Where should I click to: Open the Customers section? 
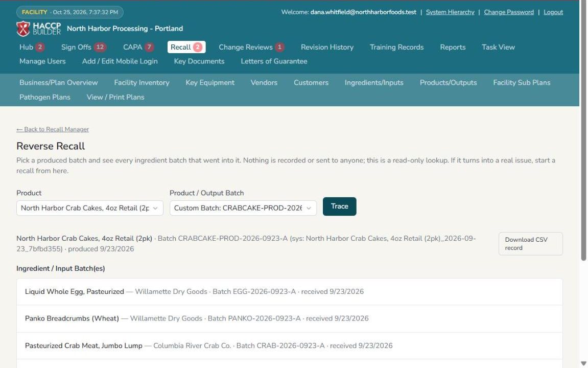tap(311, 82)
